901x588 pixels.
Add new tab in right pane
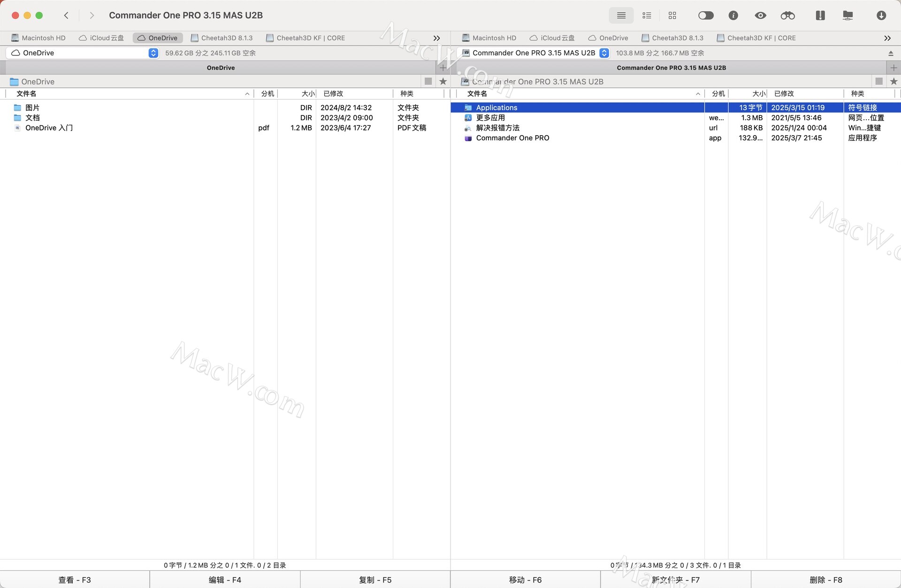(x=893, y=68)
